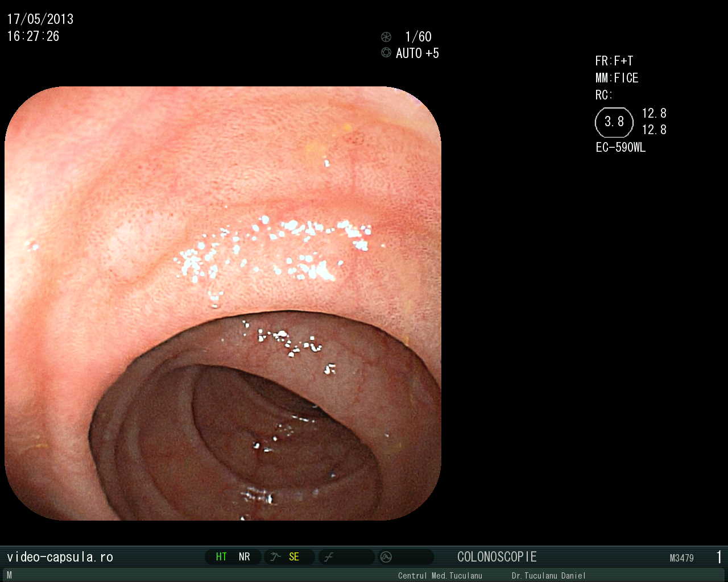Viewport: 728px width, 582px height.
Task: Click the 3.8 channel diameter scope icon
Action: point(614,122)
